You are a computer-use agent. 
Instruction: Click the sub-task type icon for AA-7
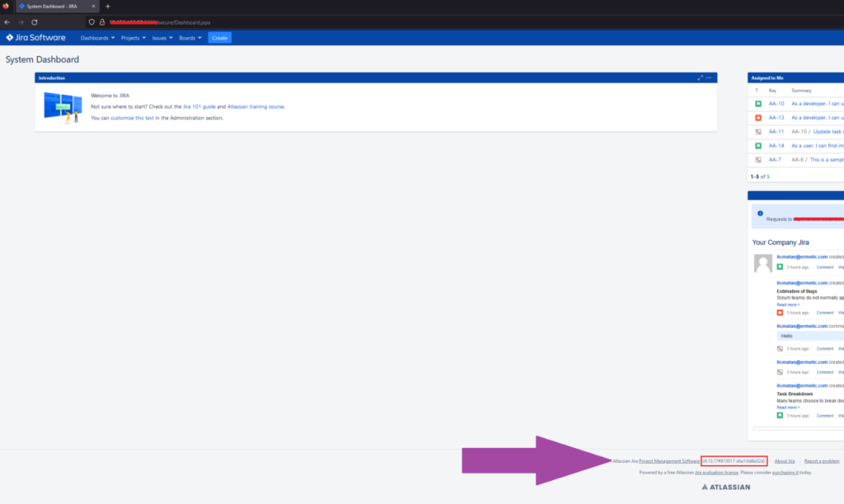[758, 160]
